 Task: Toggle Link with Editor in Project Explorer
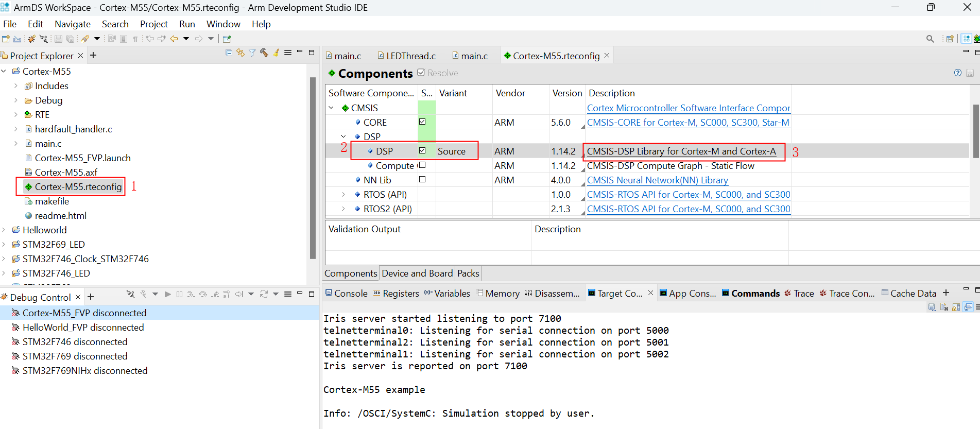pos(240,53)
